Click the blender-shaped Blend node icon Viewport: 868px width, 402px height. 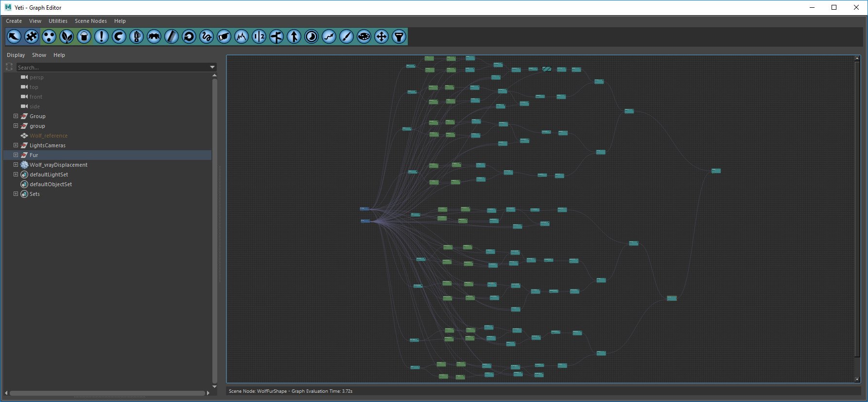pyautogui.click(x=137, y=36)
